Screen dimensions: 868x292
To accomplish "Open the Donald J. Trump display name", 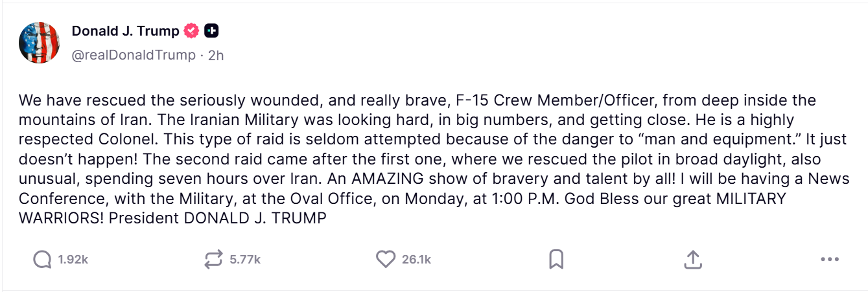I will click(125, 31).
